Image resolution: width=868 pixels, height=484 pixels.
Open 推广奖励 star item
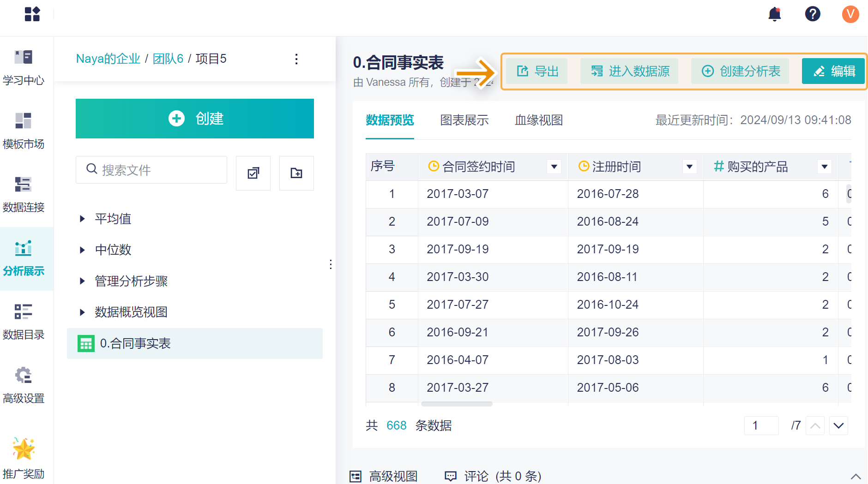pyautogui.click(x=24, y=459)
